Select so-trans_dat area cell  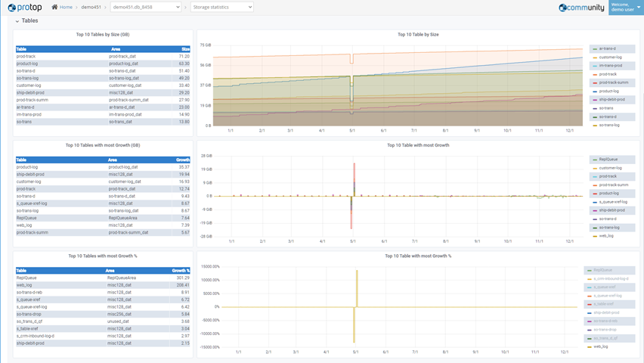click(120, 122)
